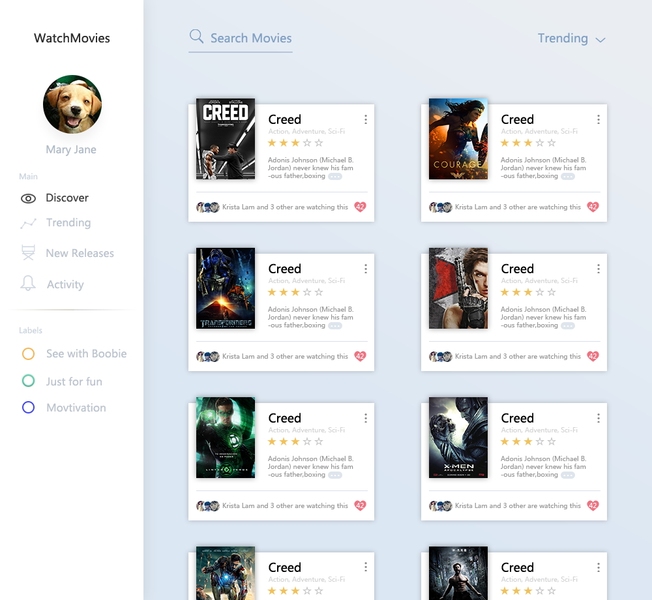Open three-dot menu on Green Lantern poster card

click(366, 418)
